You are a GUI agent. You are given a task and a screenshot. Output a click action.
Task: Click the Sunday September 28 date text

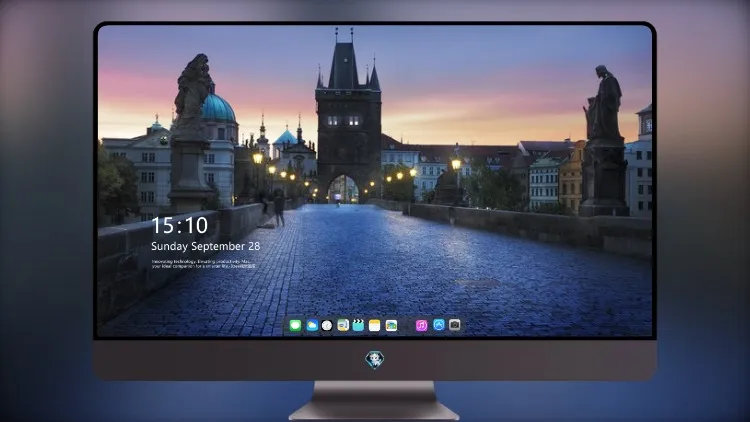coord(206,246)
